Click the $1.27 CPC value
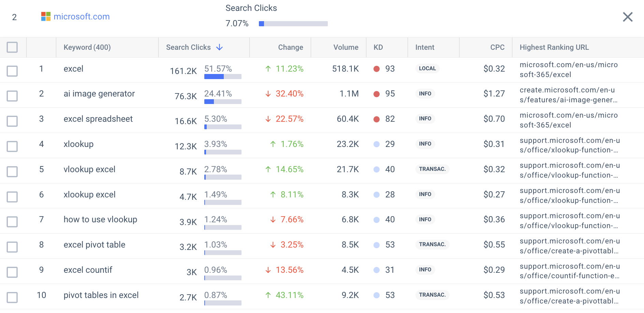The image size is (644, 313). pos(494,94)
